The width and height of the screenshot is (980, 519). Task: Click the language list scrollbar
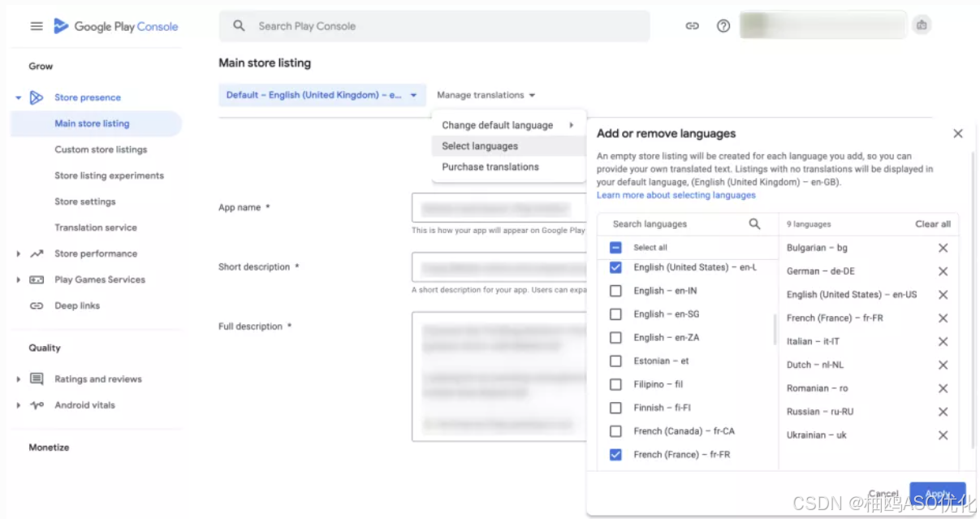coord(775,329)
